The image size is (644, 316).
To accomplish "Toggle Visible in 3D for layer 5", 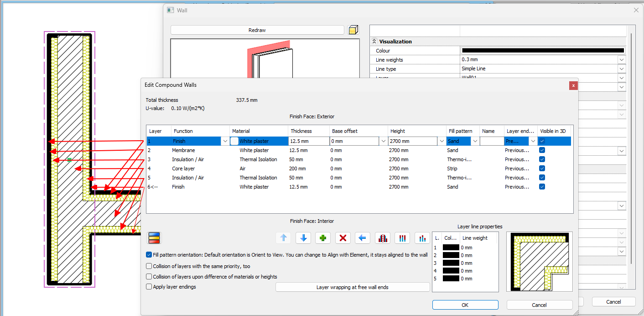I will click(x=542, y=178).
